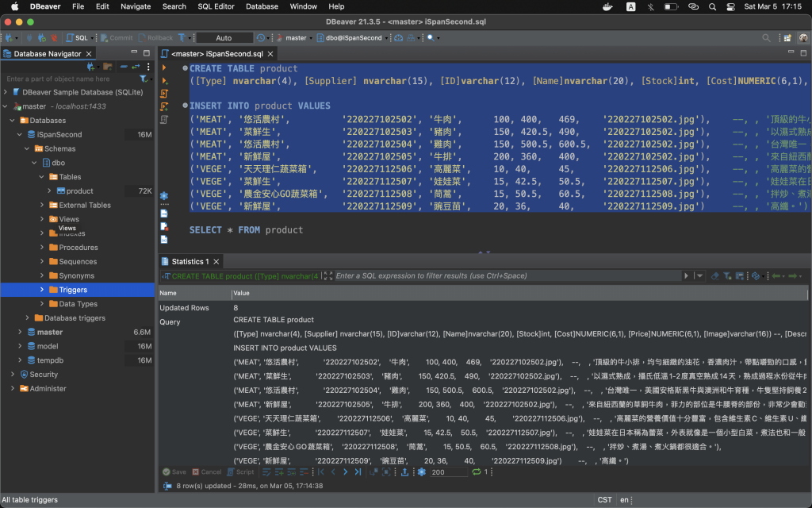Select the Procedures folder in the tree

click(x=79, y=247)
